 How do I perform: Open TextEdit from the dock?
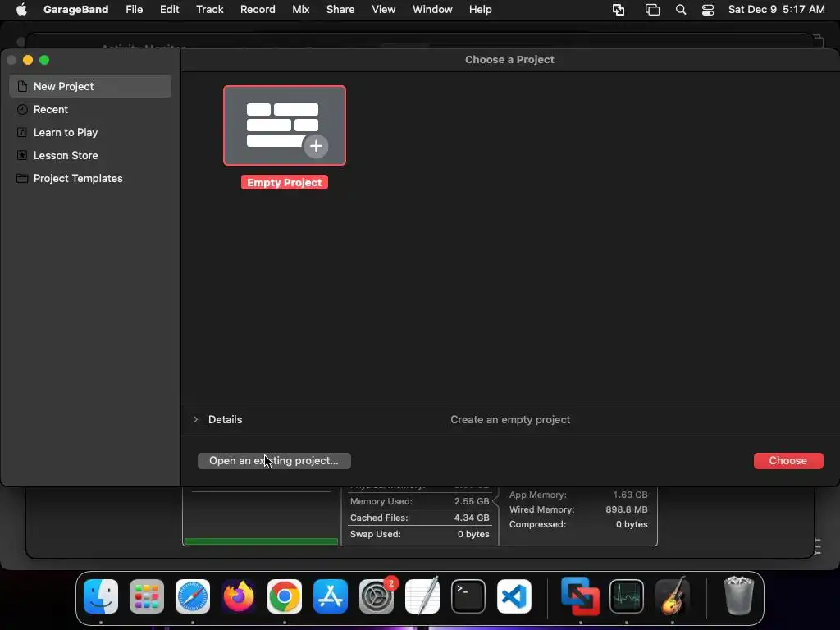coord(422,596)
